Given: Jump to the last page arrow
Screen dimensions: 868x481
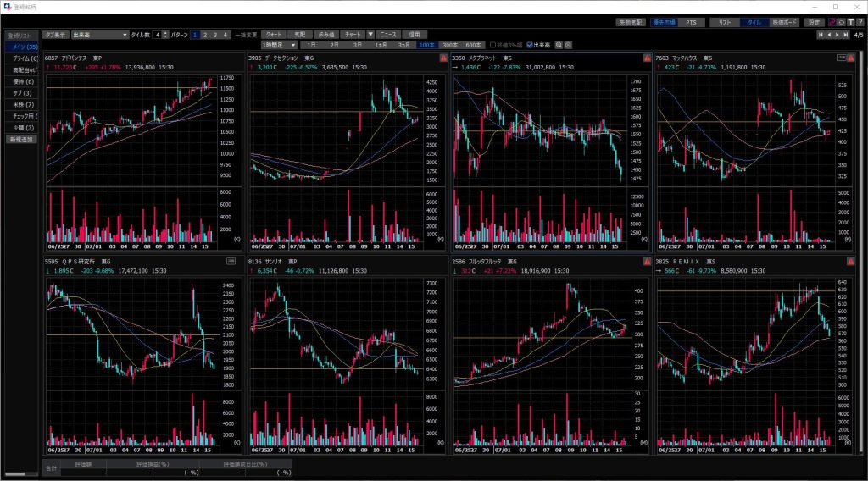Looking at the screenshot, I should click(846, 35).
